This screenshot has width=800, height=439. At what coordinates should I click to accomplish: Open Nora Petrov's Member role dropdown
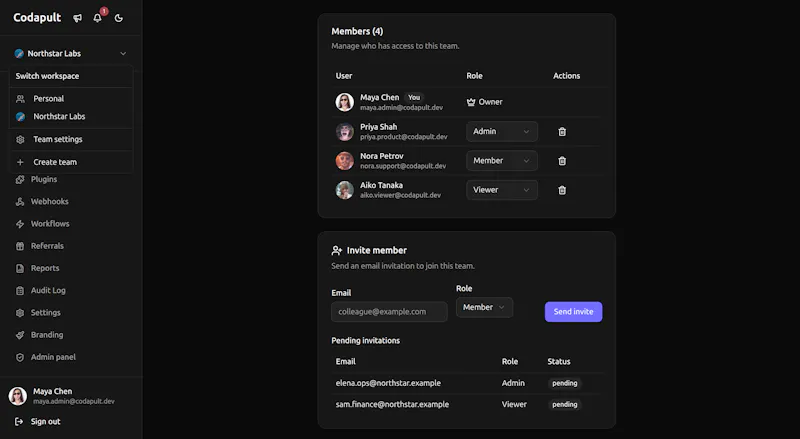(502, 161)
